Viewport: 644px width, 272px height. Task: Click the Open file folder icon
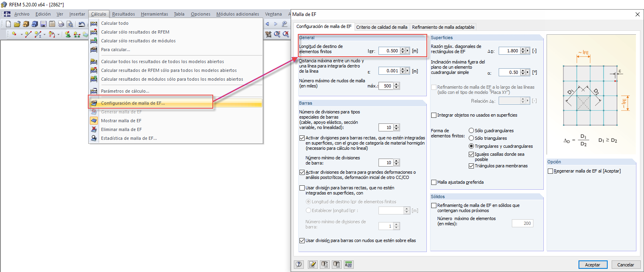(x=17, y=24)
